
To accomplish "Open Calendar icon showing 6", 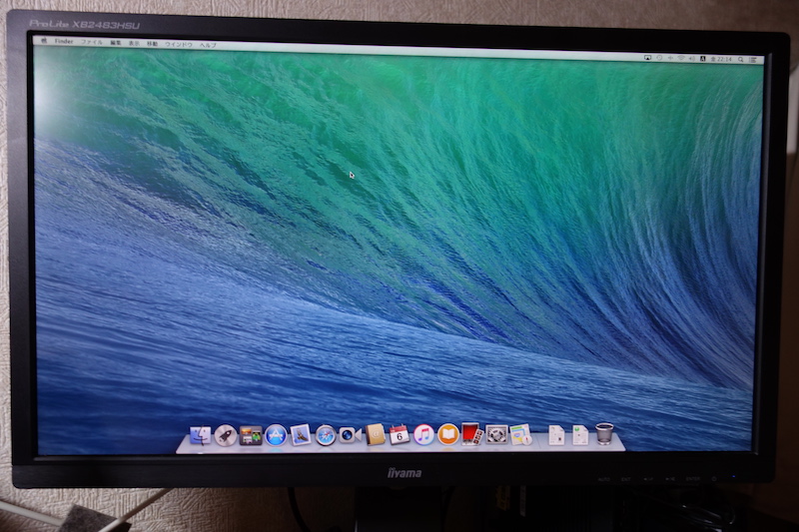I will pos(399,435).
